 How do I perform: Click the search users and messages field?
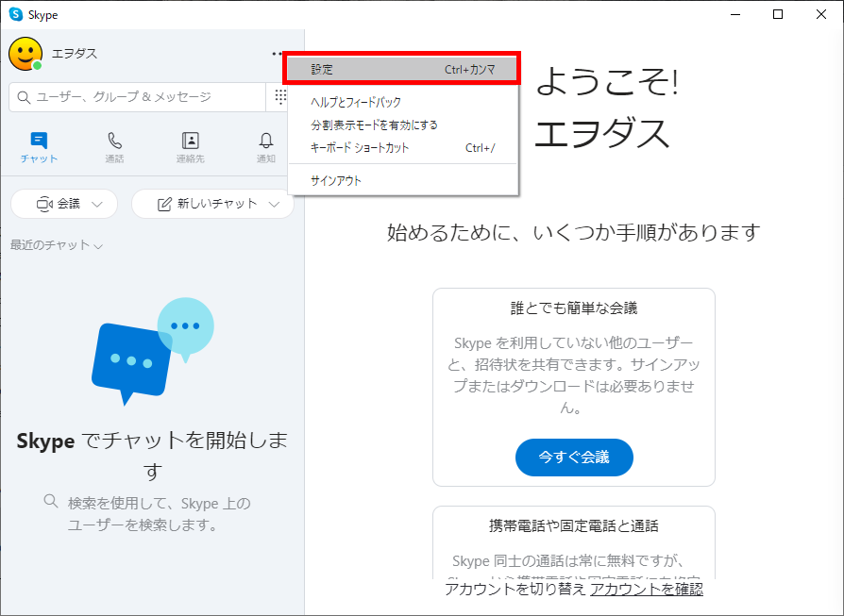coord(137,97)
